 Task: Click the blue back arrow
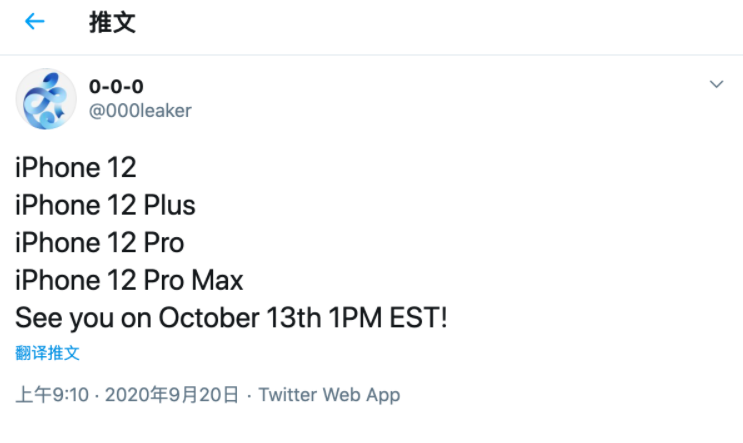[x=35, y=22]
